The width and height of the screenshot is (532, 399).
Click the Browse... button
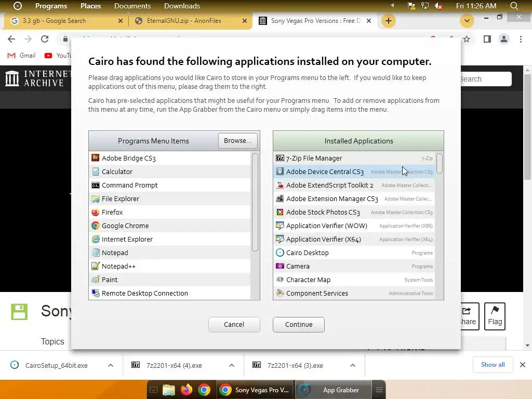tap(238, 140)
